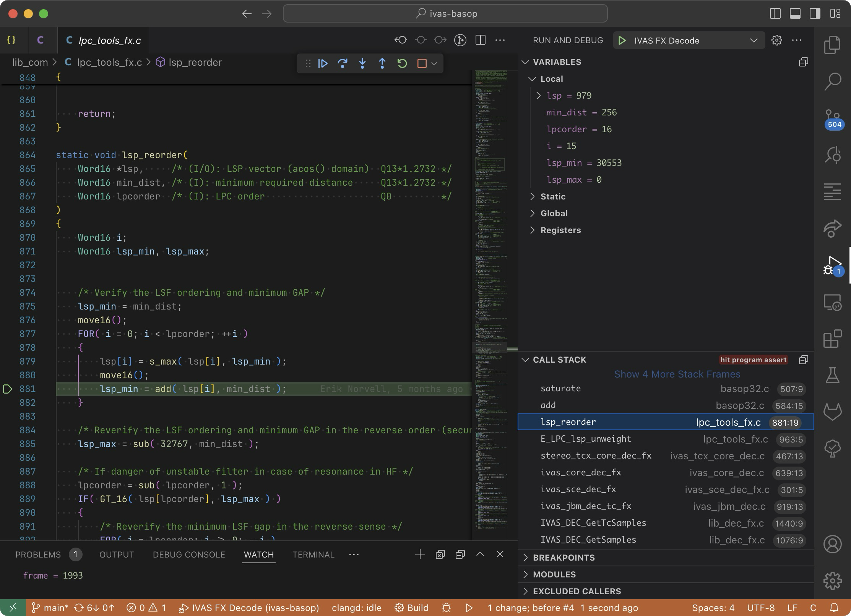Open launch.json with the gear icon
851x616 pixels.
click(x=776, y=41)
